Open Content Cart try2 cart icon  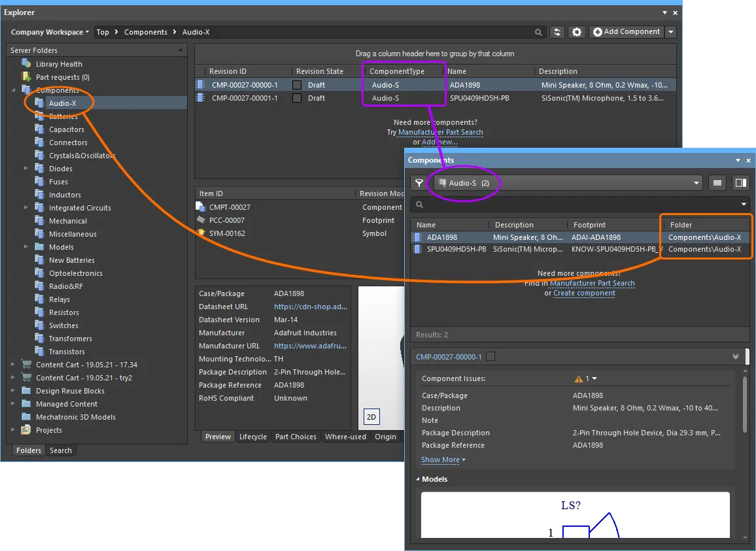coord(27,377)
